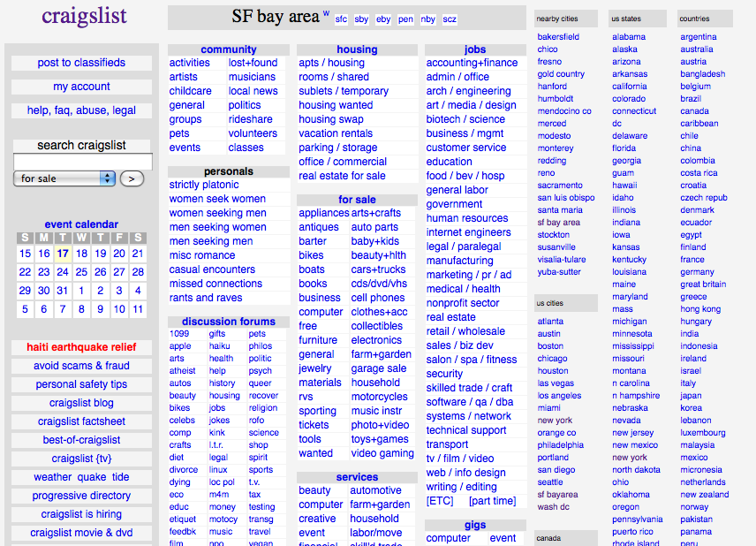The height and width of the screenshot is (546, 756).
Task: Go to seattle in us cities
Action: click(550, 482)
